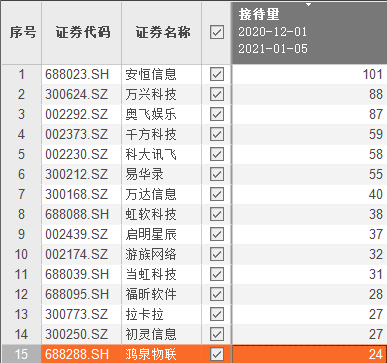The width and height of the screenshot is (387, 363).
Task: Select security code 002230.SZ
Action: 77,154
